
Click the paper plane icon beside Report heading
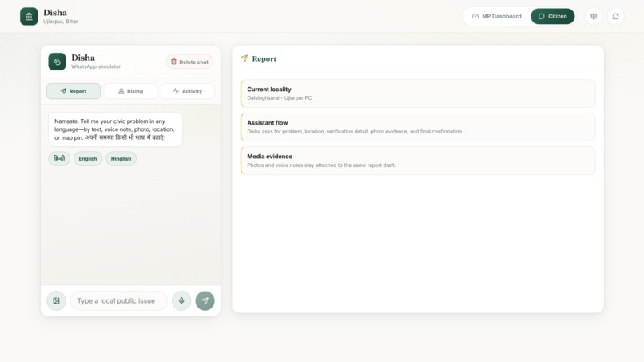(244, 58)
